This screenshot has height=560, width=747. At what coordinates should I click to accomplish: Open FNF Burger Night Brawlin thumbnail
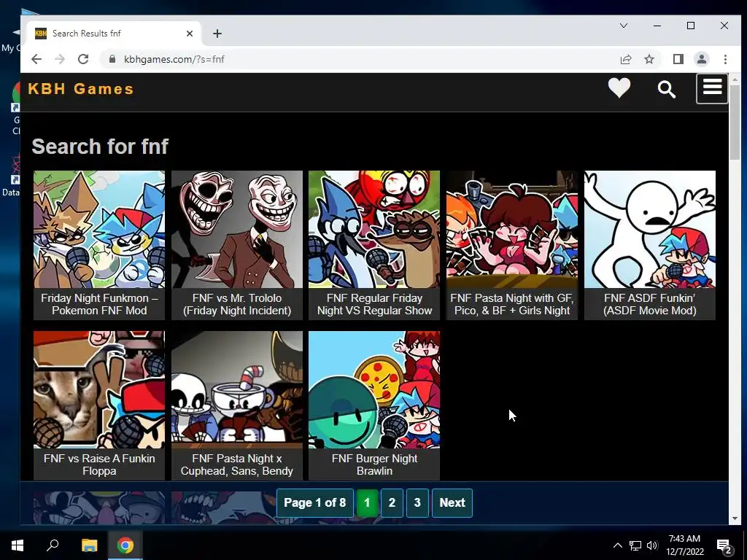[x=374, y=390]
